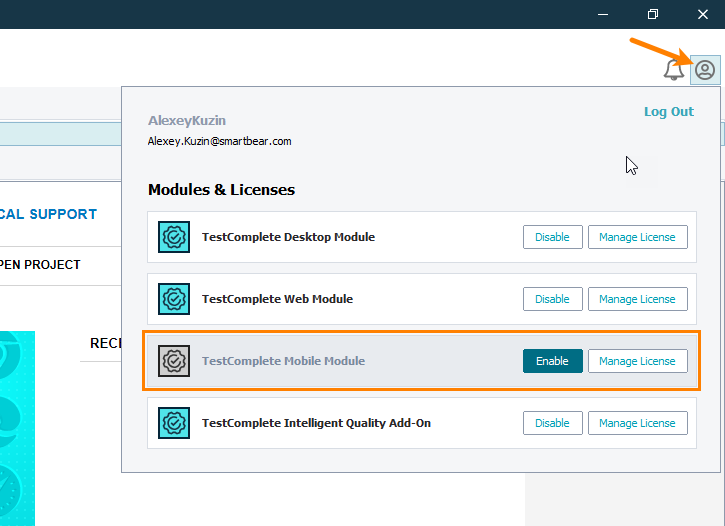Viewport: 725px width, 526px height.
Task: Manage License for the Web Module
Action: (x=638, y=299)
